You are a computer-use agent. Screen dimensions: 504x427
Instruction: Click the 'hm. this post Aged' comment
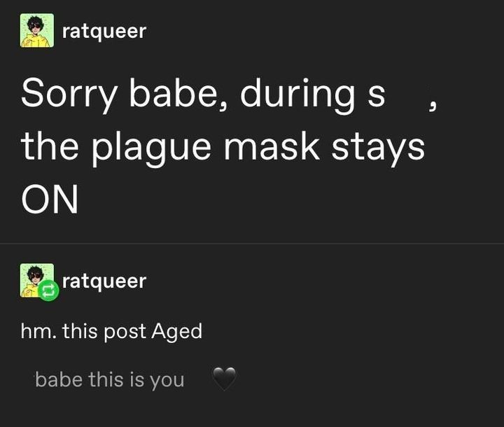click(x=111, y=332)
